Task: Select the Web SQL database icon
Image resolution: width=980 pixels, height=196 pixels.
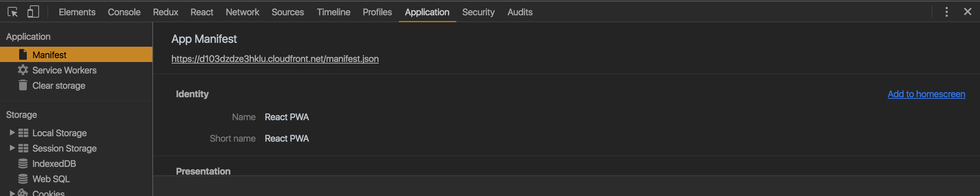Action: pos(23,179)
